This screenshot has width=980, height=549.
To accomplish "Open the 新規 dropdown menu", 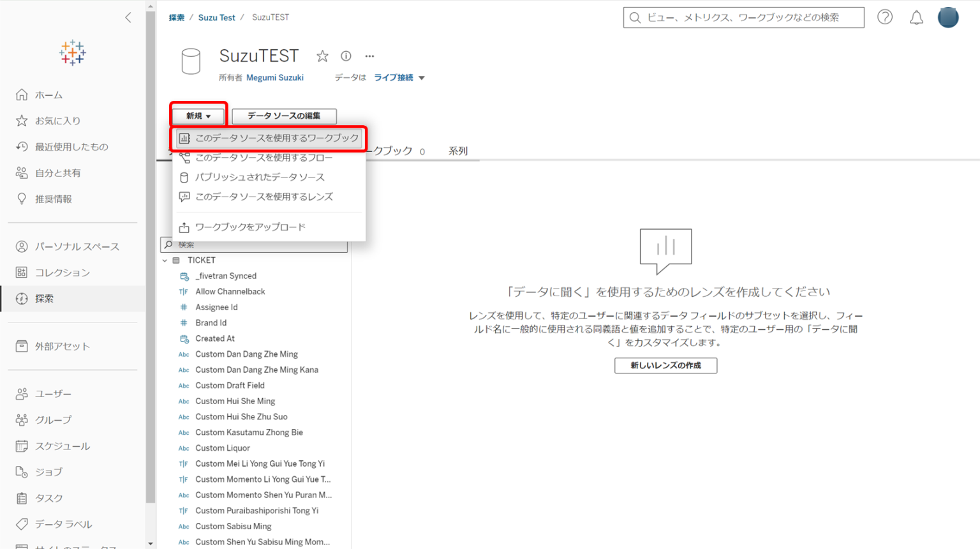I will (198, 116).
